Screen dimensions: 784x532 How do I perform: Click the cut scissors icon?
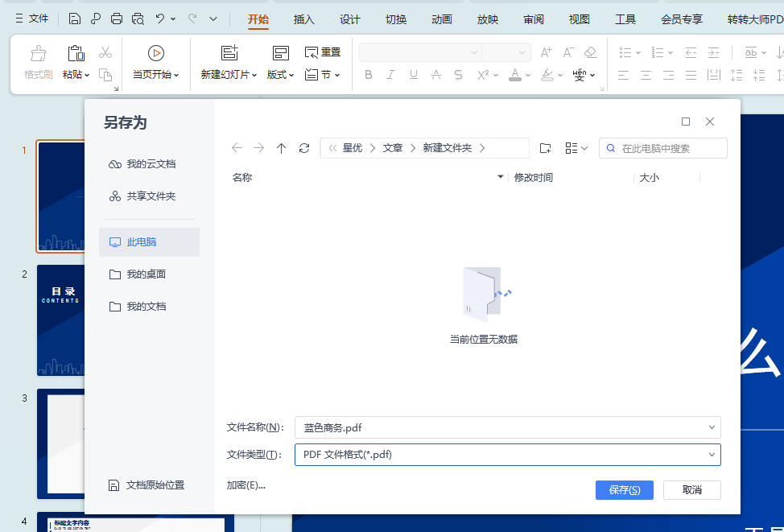pos(105,52)
